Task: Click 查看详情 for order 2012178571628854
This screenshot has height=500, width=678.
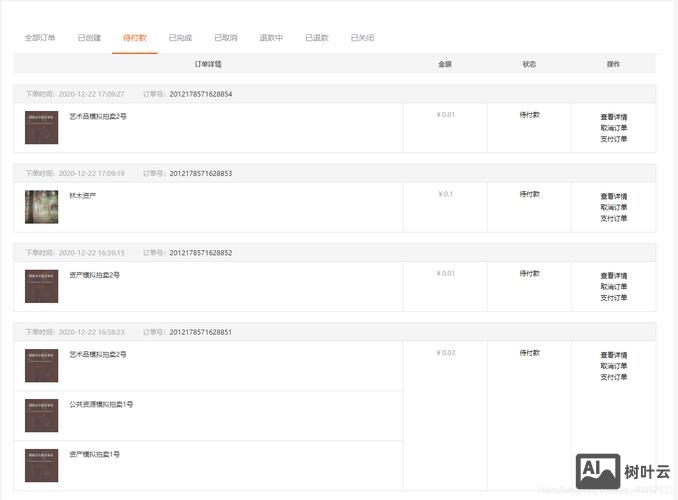Action: pos(614,117)
